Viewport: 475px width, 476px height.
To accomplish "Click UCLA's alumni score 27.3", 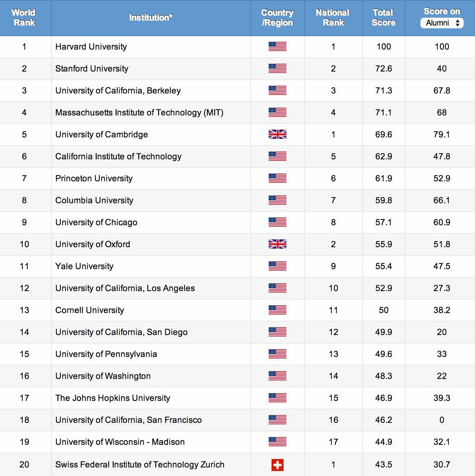I will click(x=442, y=288).
